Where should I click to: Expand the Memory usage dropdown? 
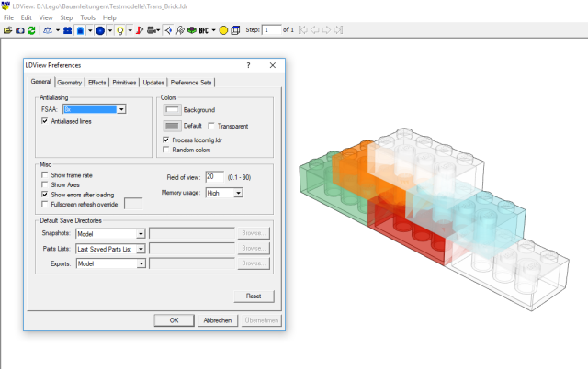tap(237, 193)
